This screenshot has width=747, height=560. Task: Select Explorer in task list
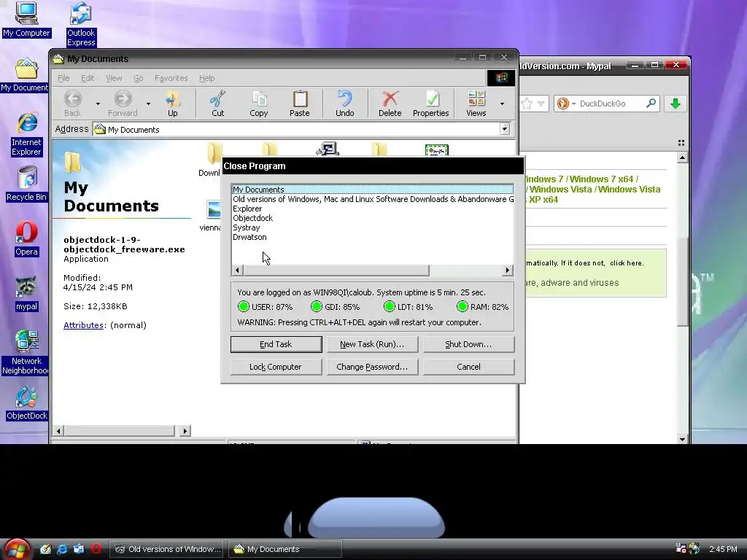pos(373,209)
